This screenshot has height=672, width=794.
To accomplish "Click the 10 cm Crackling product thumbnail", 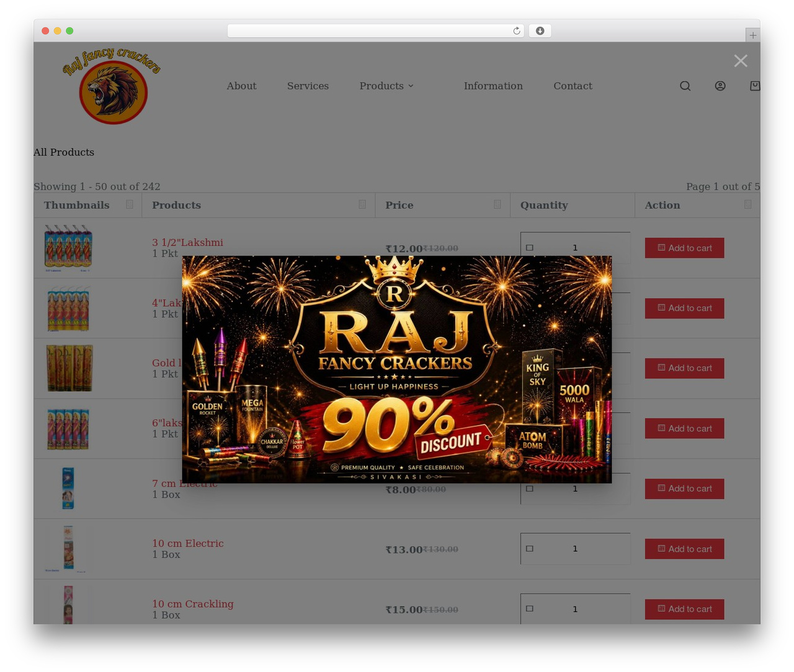I will [68, 605].
